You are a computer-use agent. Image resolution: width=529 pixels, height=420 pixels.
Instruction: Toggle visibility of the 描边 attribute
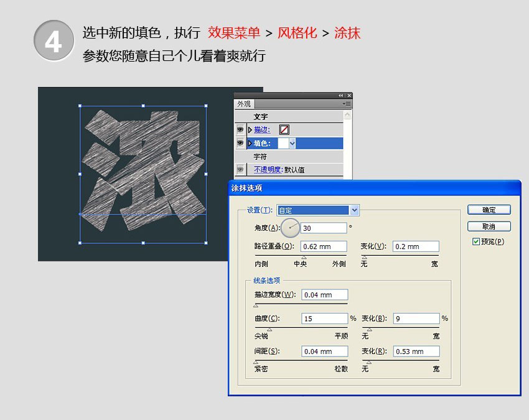(240, 129)
